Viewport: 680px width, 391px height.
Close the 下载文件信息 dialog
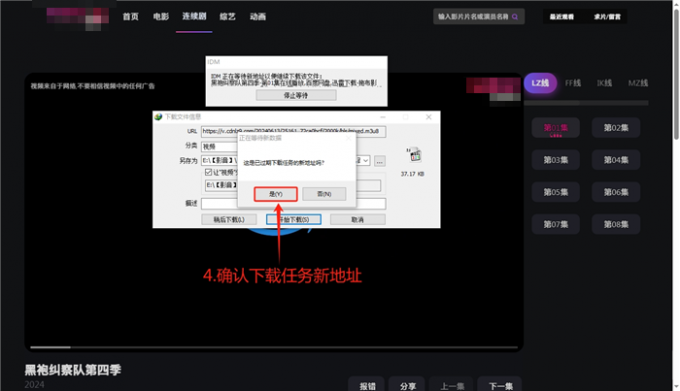point(428,117)
